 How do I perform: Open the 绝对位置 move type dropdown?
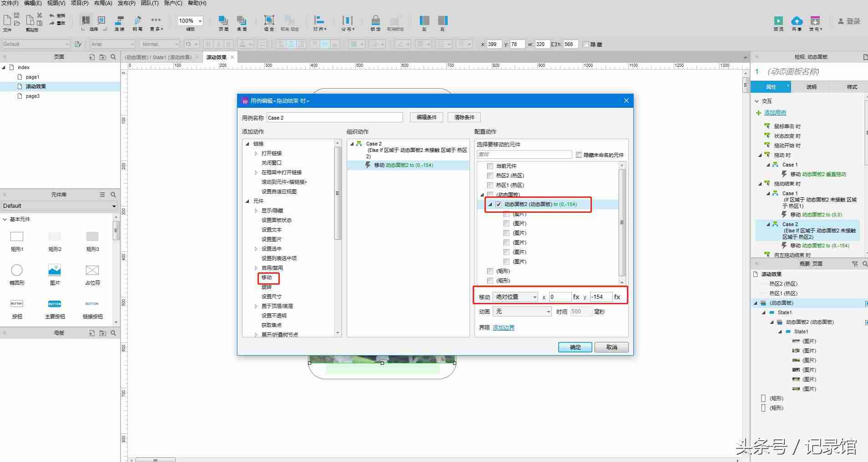pos(515,297)
